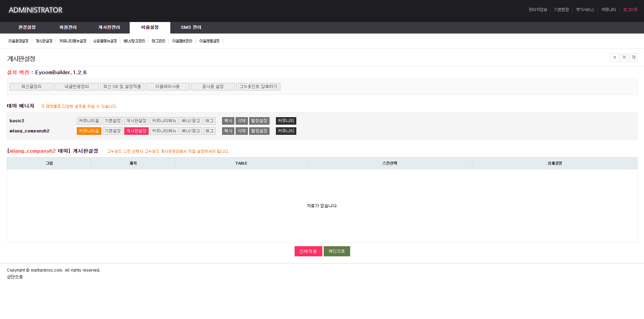Click orange 커뮤니티홈 for mlang_companyh2
This screenshot has height=319, width=644.
tap(89, 131)
